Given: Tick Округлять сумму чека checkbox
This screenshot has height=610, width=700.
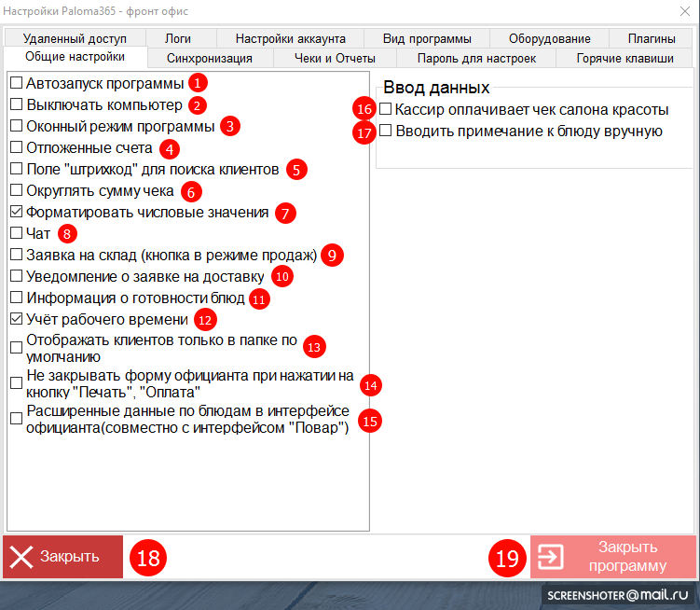Looking at the screenshot, I should pos(17,190).
